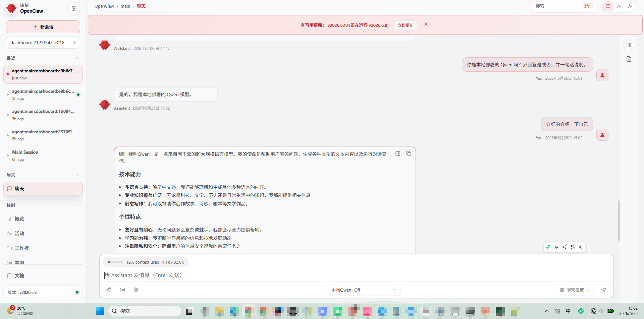Open weather widget 28°C 大部晴朗
This screenshot has height=319, width=644.
(20, 311)
